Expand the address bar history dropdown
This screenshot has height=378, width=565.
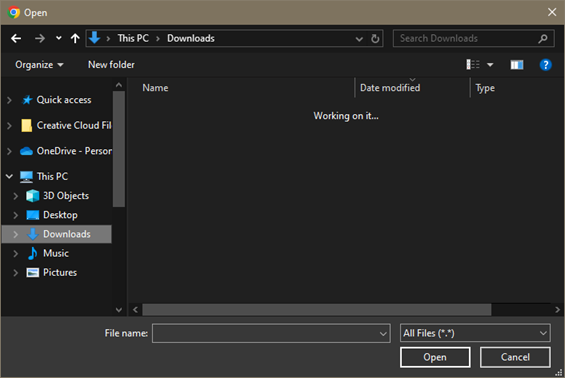(x=359, y=39)
